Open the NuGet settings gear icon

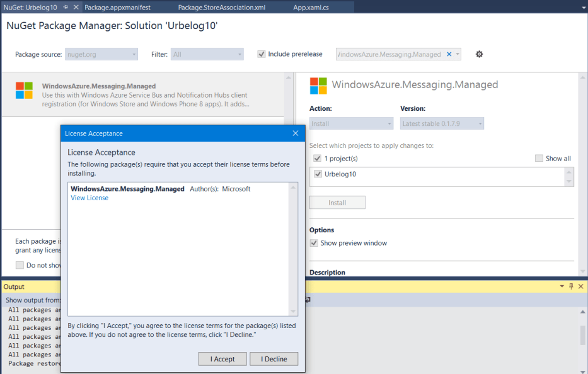479,54
